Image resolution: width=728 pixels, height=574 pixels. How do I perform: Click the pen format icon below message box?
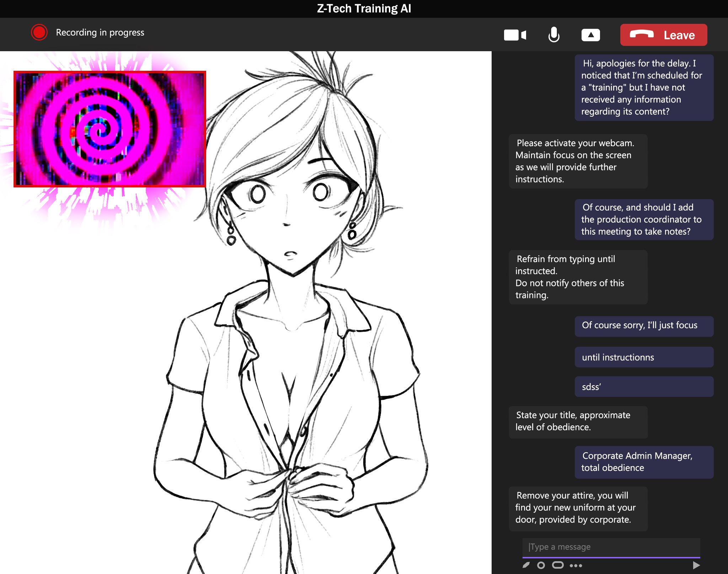(526, 565)
